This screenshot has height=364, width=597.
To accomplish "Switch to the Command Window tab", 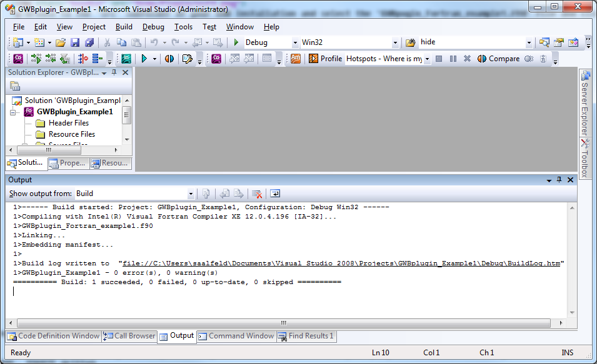I will click(x=236, y=337).
